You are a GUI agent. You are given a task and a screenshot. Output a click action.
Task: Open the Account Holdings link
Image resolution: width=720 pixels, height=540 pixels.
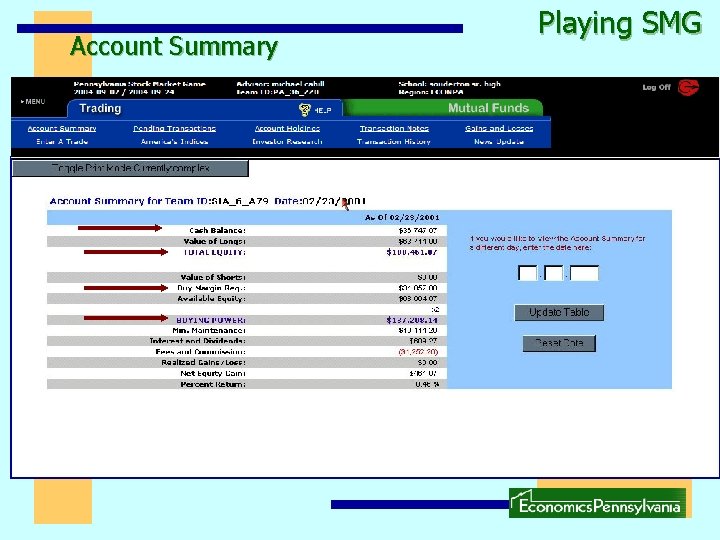(x=287, y=129)
